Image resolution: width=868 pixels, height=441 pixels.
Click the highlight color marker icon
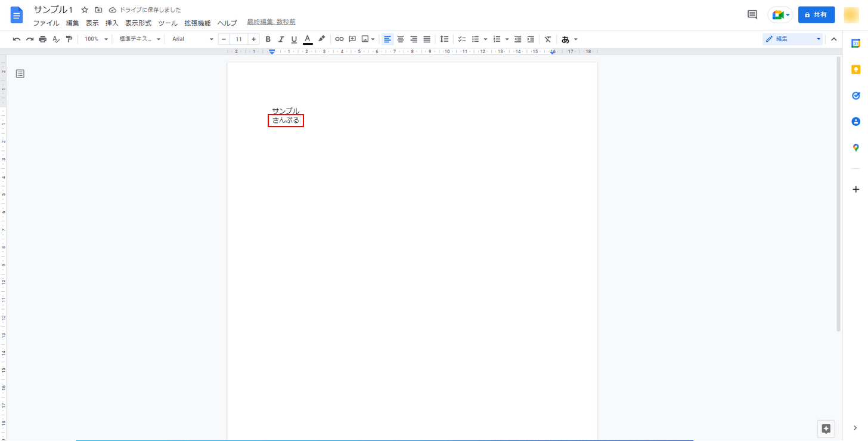click(x=321, y=39)
